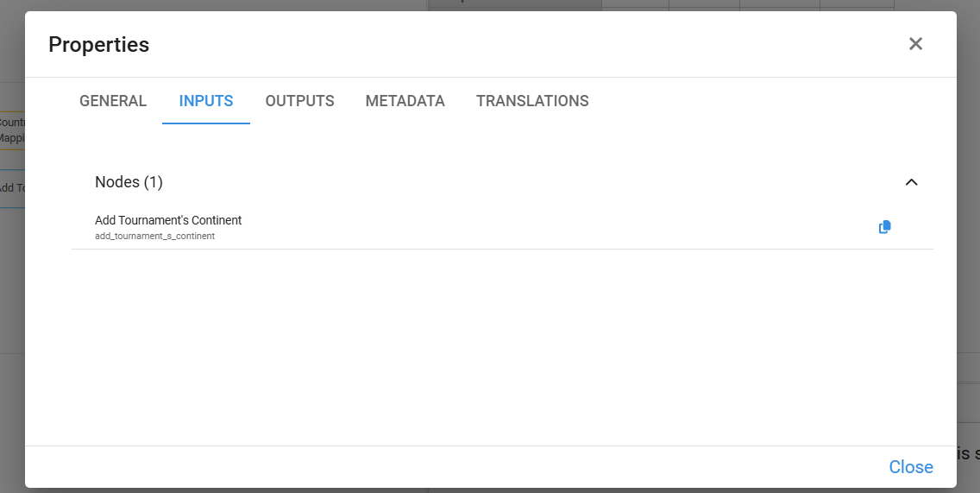Viewport: 980px width, 493px height.
Task: Open the Outputs tab
Action: 299,101
